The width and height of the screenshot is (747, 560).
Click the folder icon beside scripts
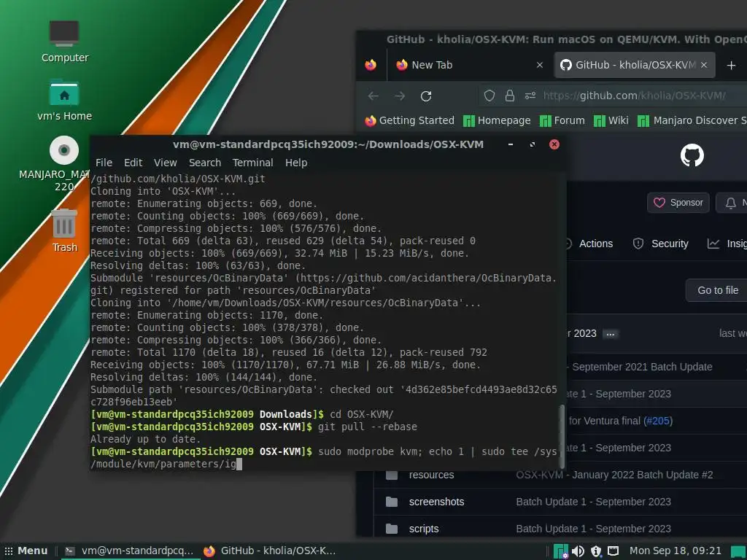click(392, 529)
